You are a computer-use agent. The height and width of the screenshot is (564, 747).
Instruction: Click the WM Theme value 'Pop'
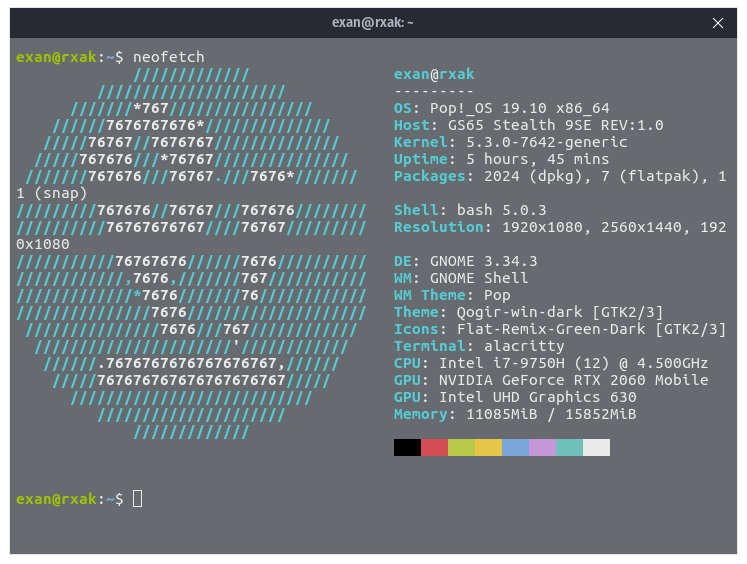pyautogui.click(x=497, y=295)
